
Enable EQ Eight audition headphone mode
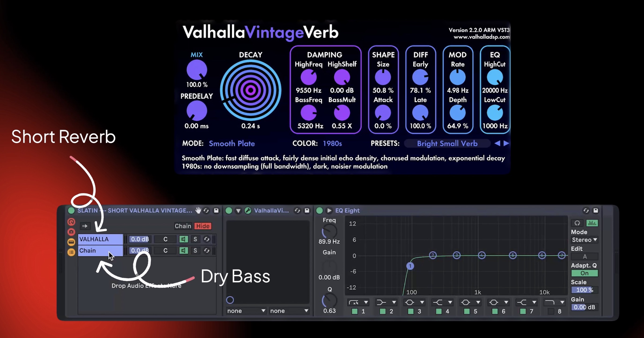(577, 223)
